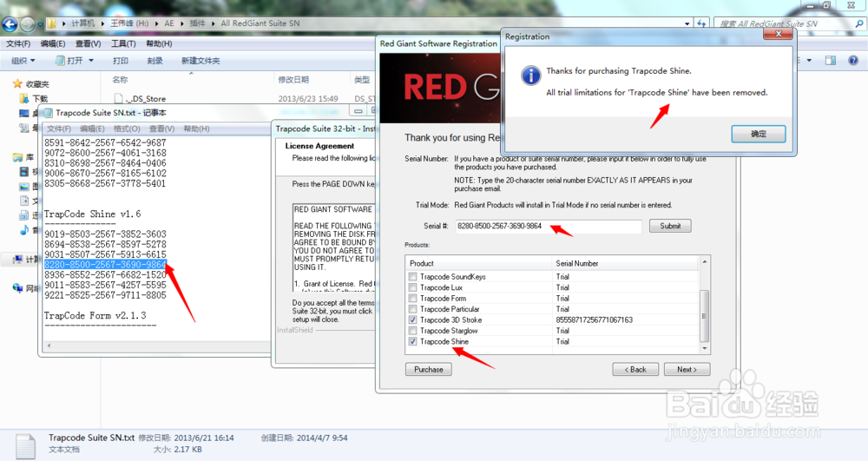Click the 3D Stroke serial 85558717256771067163
This screenshot has height=461, width=868.
[594, 319]
